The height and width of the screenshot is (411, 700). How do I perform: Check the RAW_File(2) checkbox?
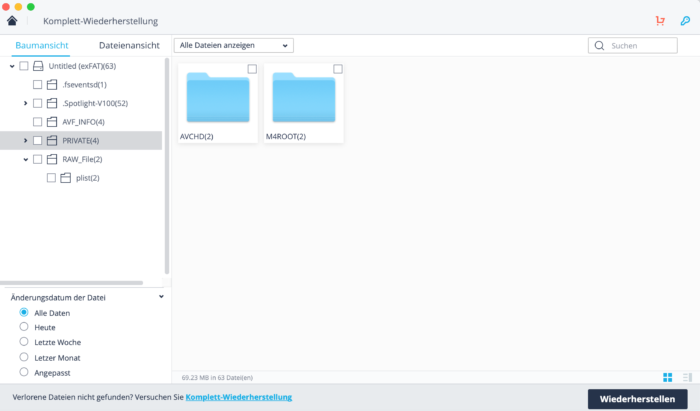pyautogui.click(x=38, y=159)
